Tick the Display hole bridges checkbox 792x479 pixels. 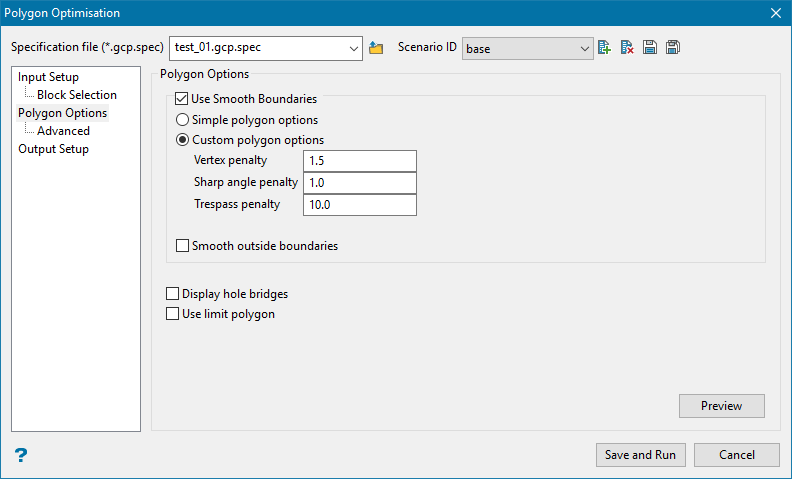tap(173, 294)
